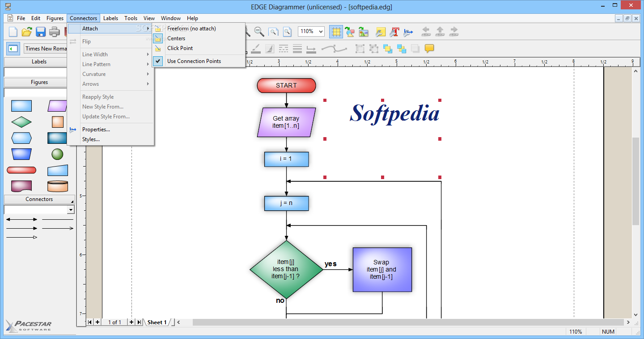
Task: Toggle the side panel icon with the green arrow
Action: click(x=13, y=48)
